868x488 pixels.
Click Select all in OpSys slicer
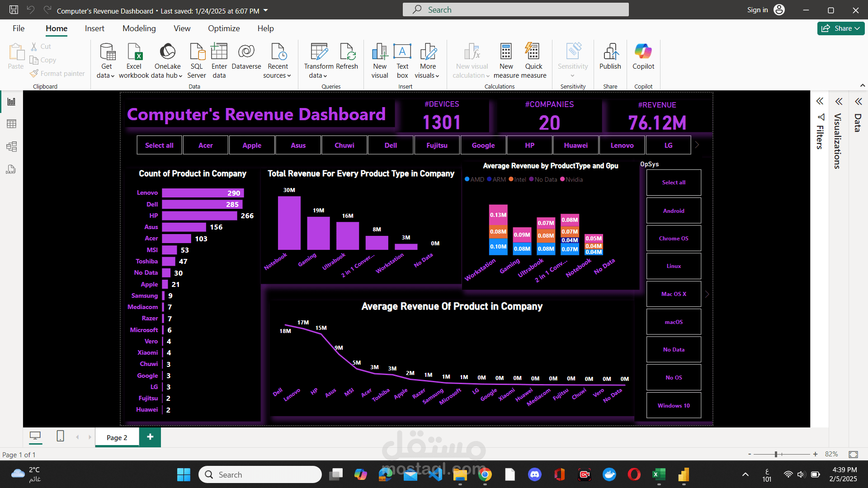click(674, 183)
